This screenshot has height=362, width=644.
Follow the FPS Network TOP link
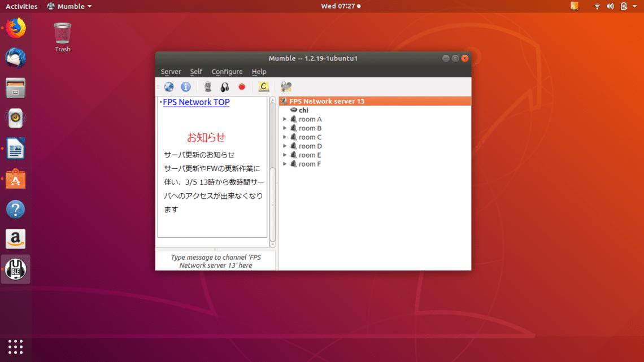click(196, 102)
